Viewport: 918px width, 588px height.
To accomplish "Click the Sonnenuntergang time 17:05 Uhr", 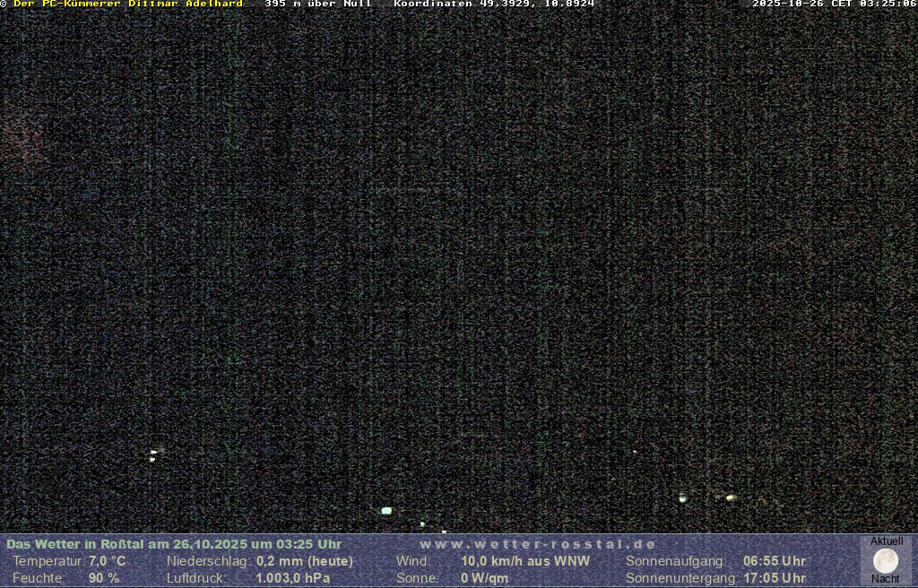I will pyautogui.click(x=774, y=578).
